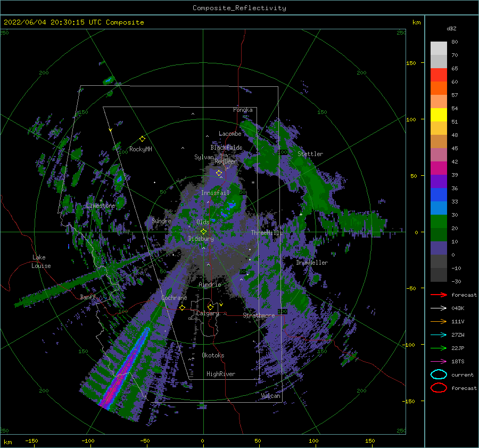Select the orange 111V arrow legend entry
The height and width of the screenshot is (448, 479).
(x=439, y=321)
